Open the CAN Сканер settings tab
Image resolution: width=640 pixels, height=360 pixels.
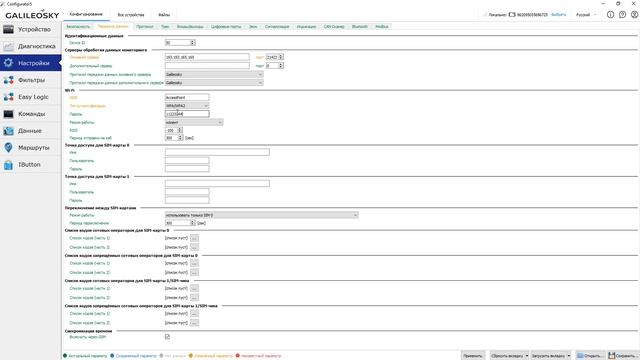(x=334, y=27)
